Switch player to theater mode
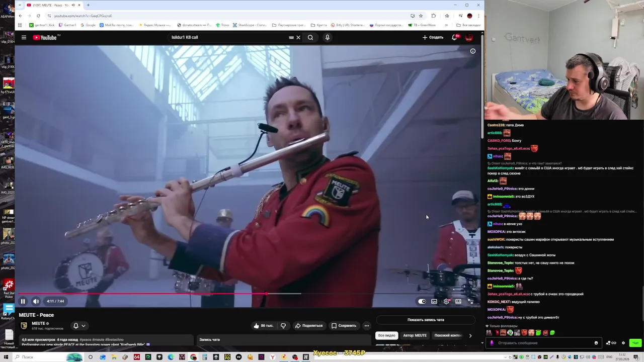The image size is (644, 362). click(x=458, y=301)
